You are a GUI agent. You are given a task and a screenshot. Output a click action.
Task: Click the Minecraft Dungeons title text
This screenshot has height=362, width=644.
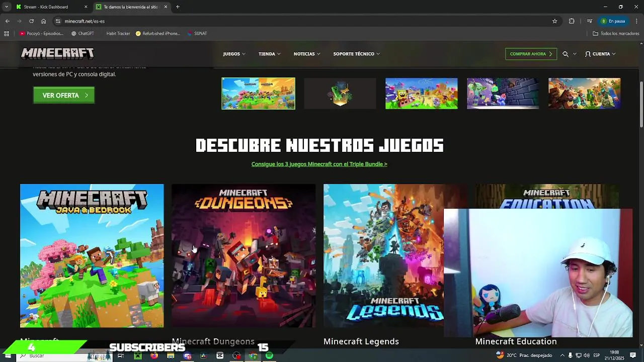pos(213,341)
